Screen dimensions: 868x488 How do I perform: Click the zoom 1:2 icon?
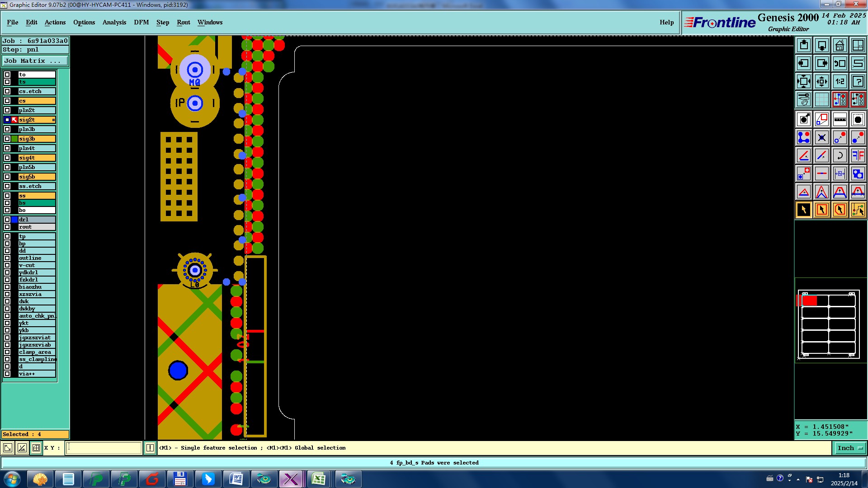[840, 81]
